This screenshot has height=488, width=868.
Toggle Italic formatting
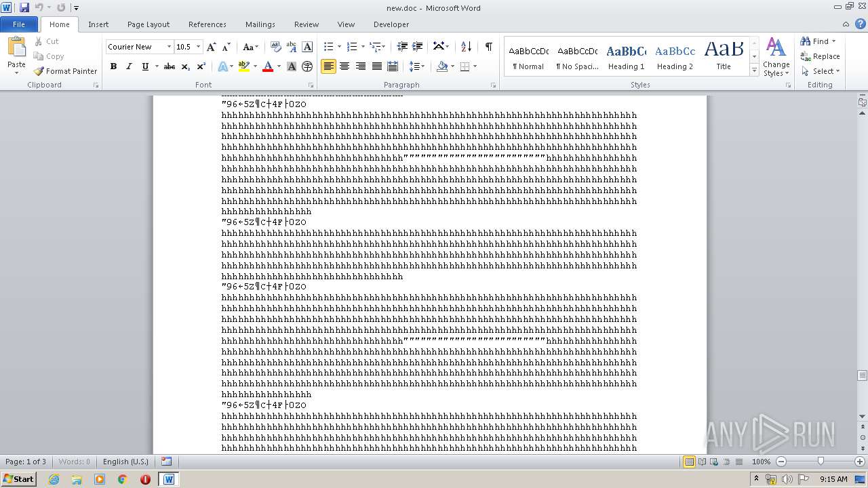coord(129,66)
